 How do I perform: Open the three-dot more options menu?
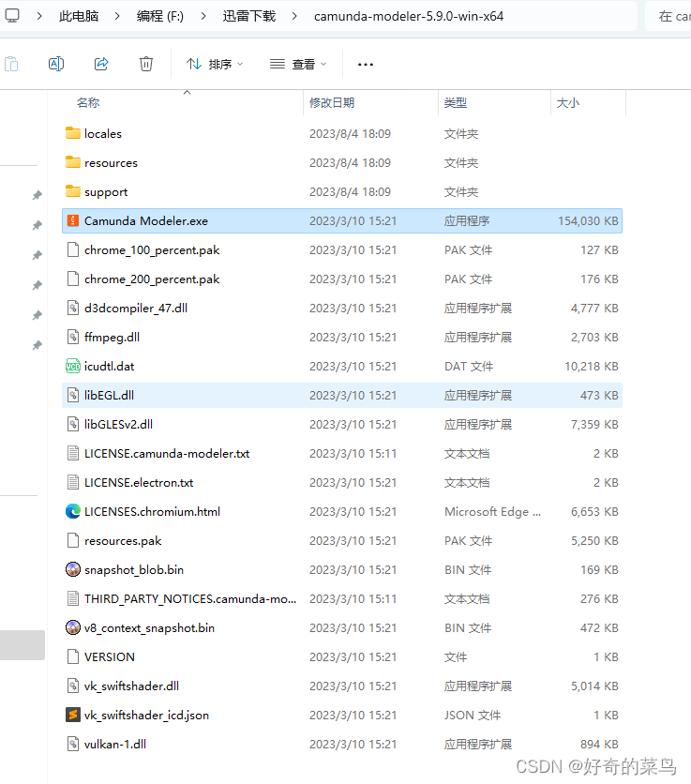click(366, 65)
